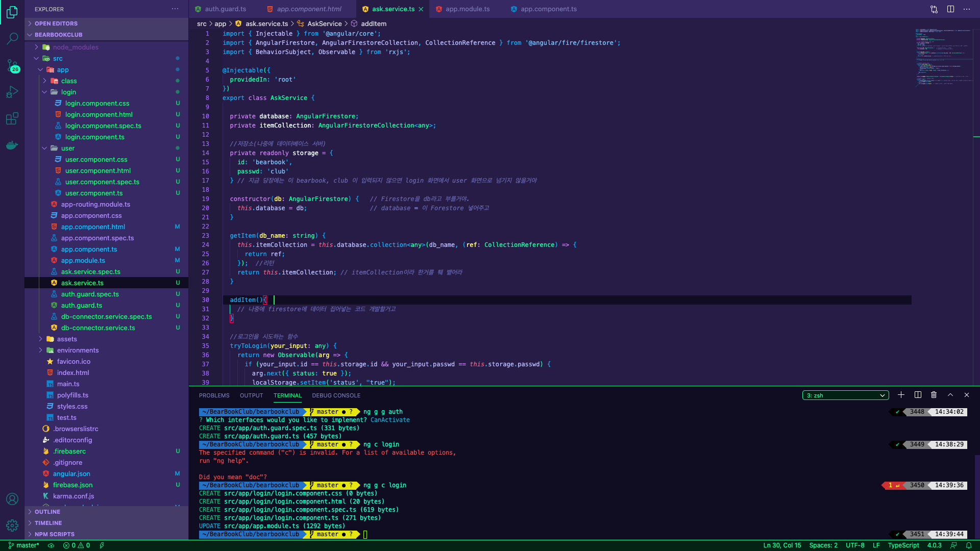The height and width of the screenshot is (551, 980).
Task: Switch to the app.module.ts editor tab
Action: pos(467,9)
